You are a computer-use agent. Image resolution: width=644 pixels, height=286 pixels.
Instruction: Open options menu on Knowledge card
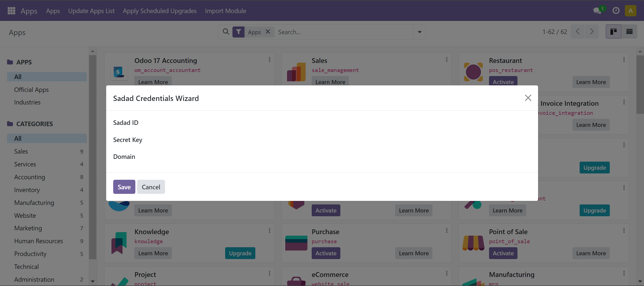click(x=269, y=231)
